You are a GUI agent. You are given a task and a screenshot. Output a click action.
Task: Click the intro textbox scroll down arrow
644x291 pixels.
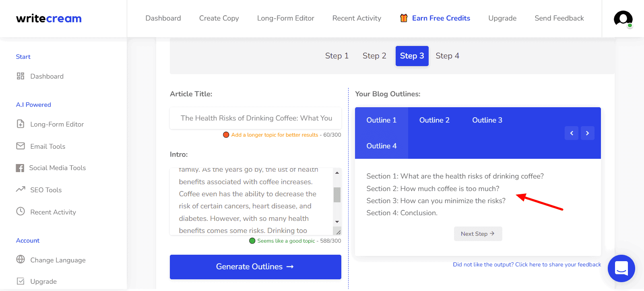(337, 222)
